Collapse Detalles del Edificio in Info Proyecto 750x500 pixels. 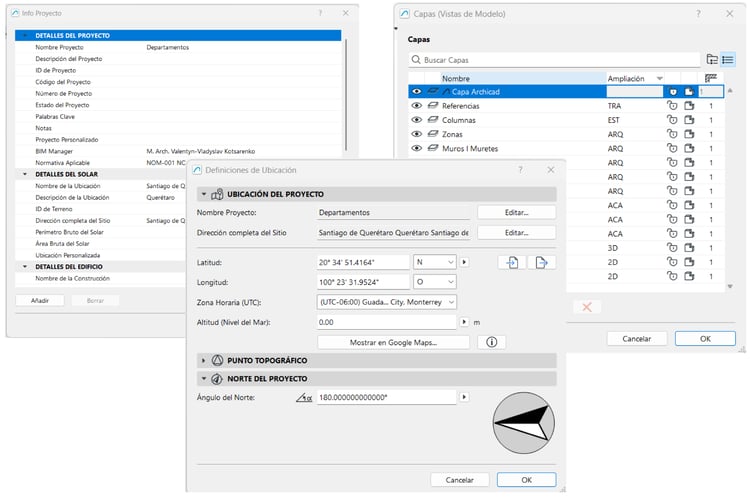[x=25, y=267]
